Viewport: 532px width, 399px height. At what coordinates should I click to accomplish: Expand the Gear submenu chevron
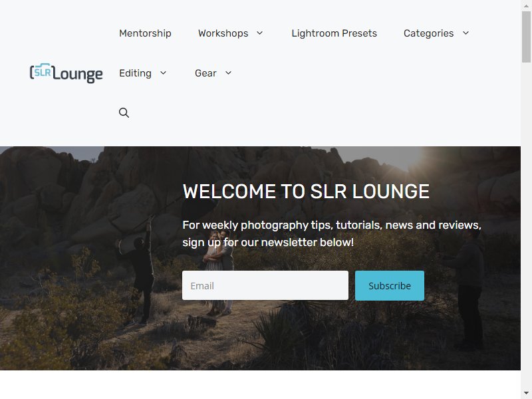pos(228,73)
